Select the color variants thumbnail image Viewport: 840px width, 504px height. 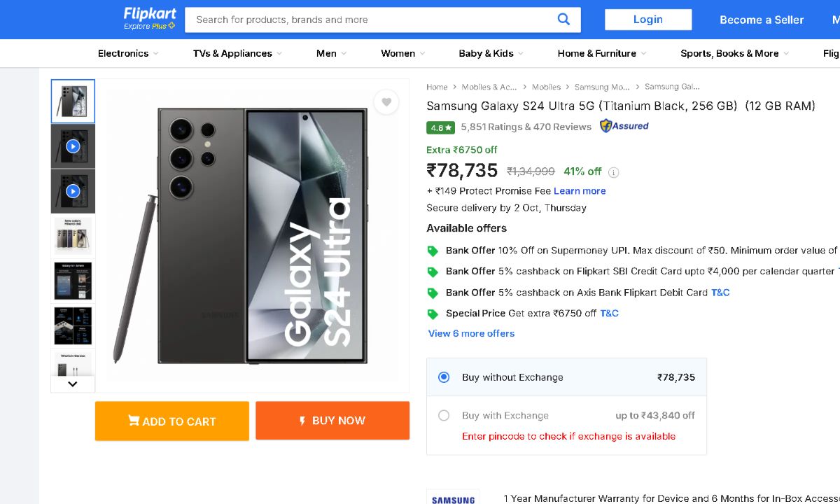coord(73,236)
